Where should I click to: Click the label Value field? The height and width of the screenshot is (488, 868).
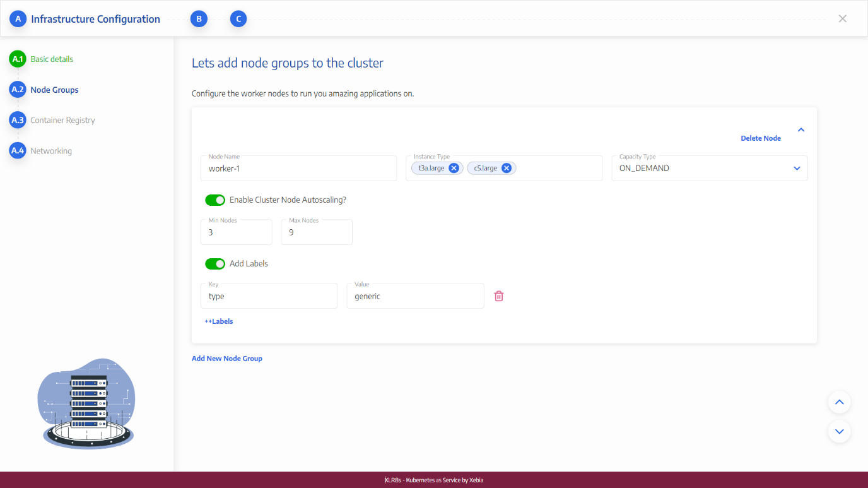[415, 296]
